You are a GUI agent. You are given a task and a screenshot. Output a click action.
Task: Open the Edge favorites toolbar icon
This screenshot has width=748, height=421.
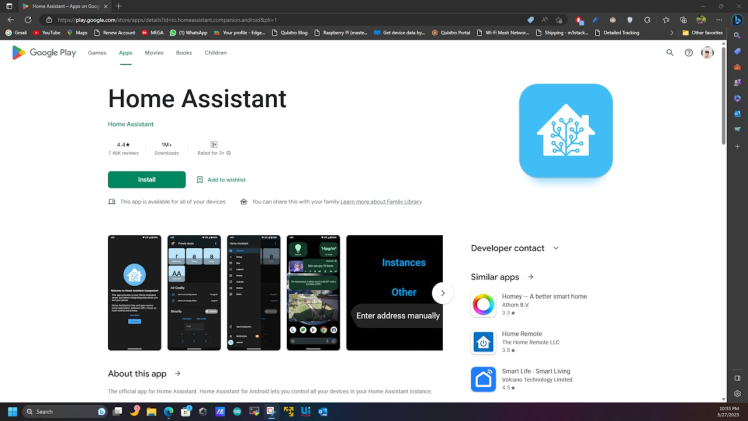coord(666,20)
